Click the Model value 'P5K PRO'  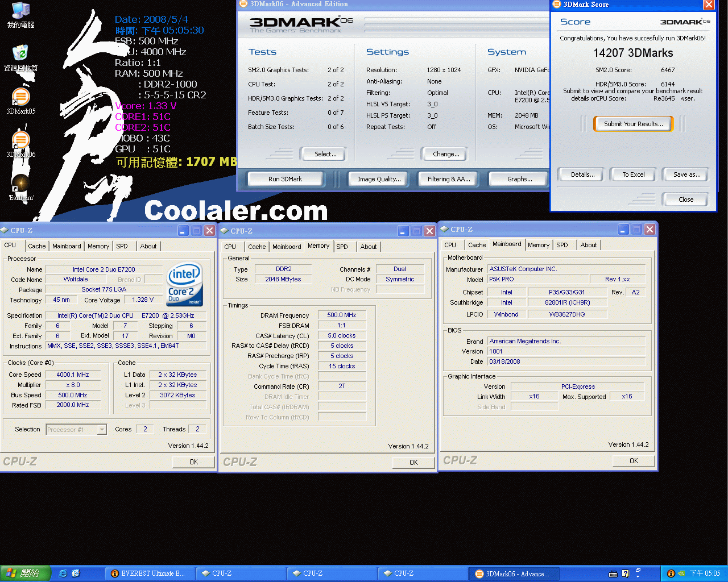pyautogui.click(x=537, y=279)
